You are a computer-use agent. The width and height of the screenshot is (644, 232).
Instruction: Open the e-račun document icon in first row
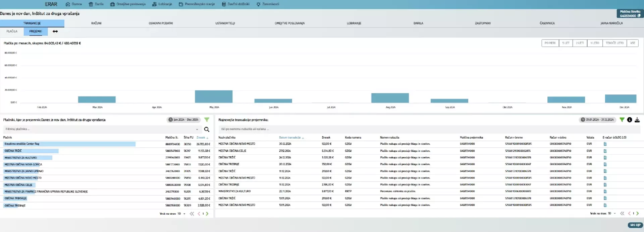point(605,144)
